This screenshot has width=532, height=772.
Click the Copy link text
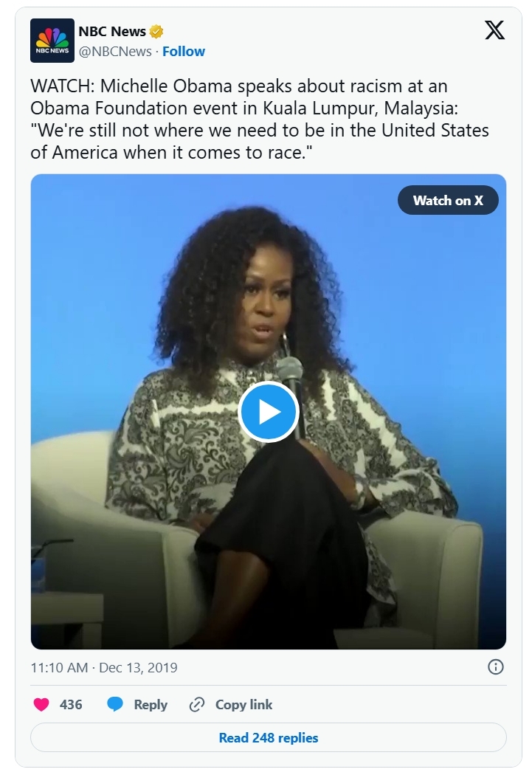[x=243, y=705]
